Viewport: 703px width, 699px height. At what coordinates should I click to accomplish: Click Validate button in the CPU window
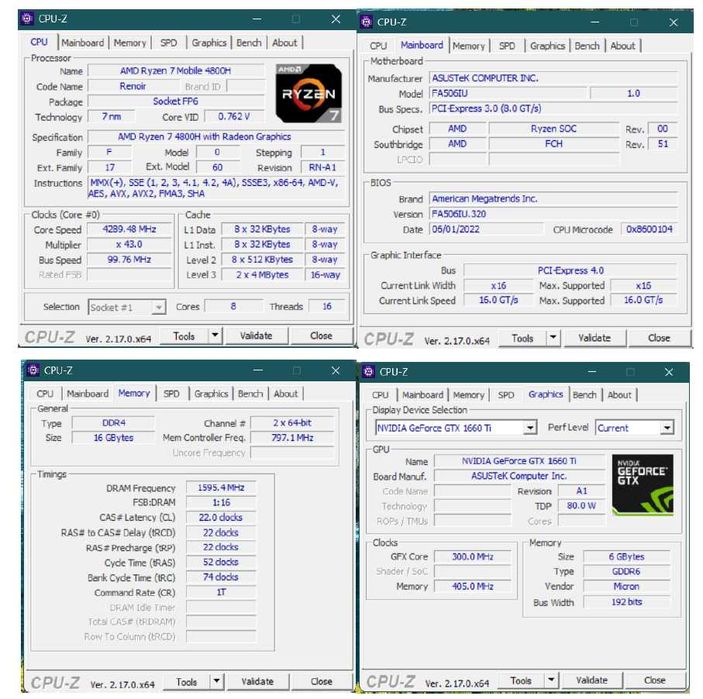point(256,336)
